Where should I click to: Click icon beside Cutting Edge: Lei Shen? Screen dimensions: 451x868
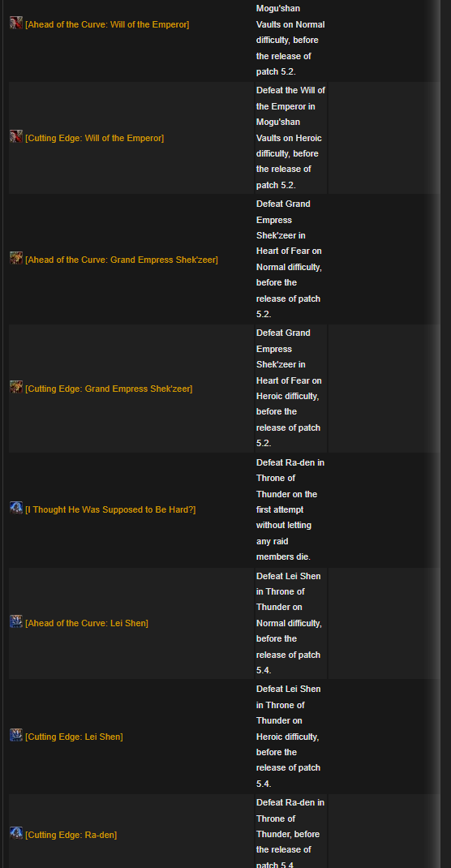tap(16, 735)
